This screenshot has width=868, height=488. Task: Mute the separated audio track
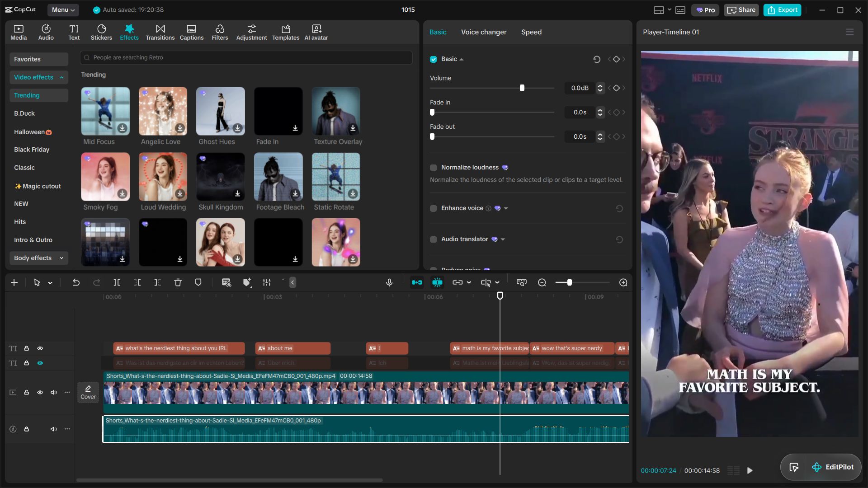point(53,429)
